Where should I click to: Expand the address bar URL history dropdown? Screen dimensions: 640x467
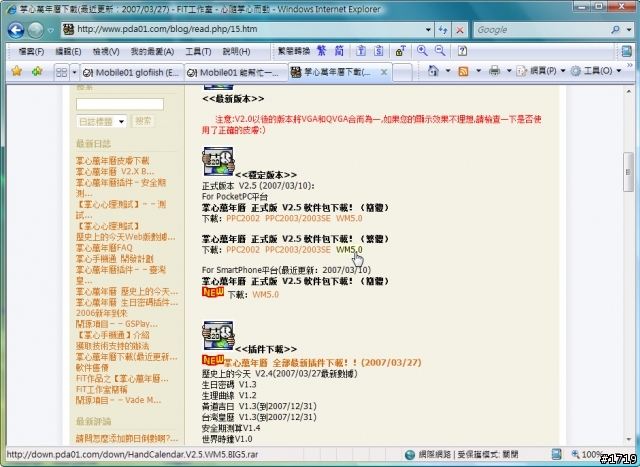(428, 30)
